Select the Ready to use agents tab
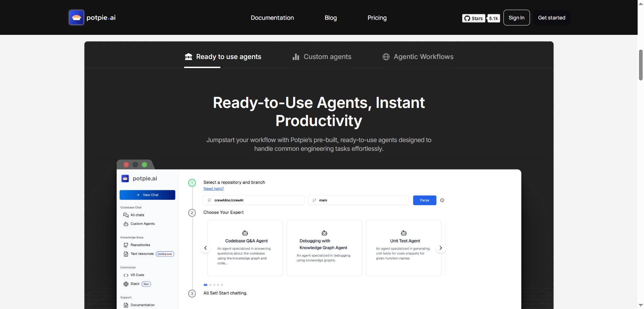 pyautogui.click(x=223, y=57)
